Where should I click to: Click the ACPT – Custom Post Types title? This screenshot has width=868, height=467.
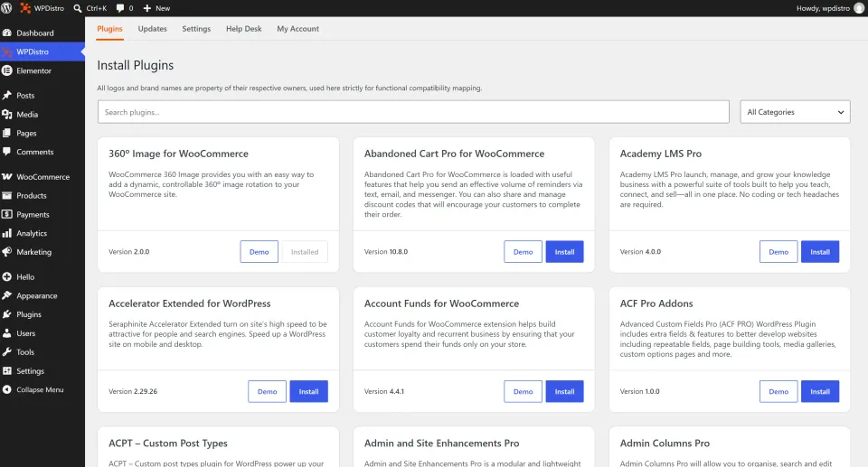168,444
